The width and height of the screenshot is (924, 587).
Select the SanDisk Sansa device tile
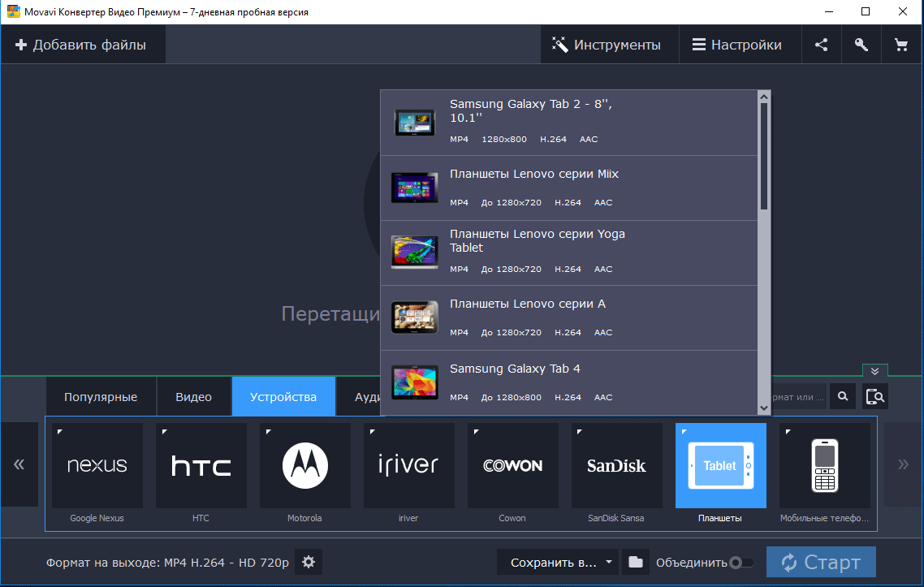coord(616,465)
